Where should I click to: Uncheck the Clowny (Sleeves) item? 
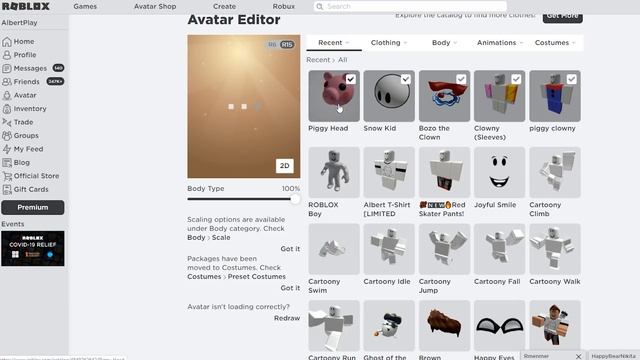516,79
